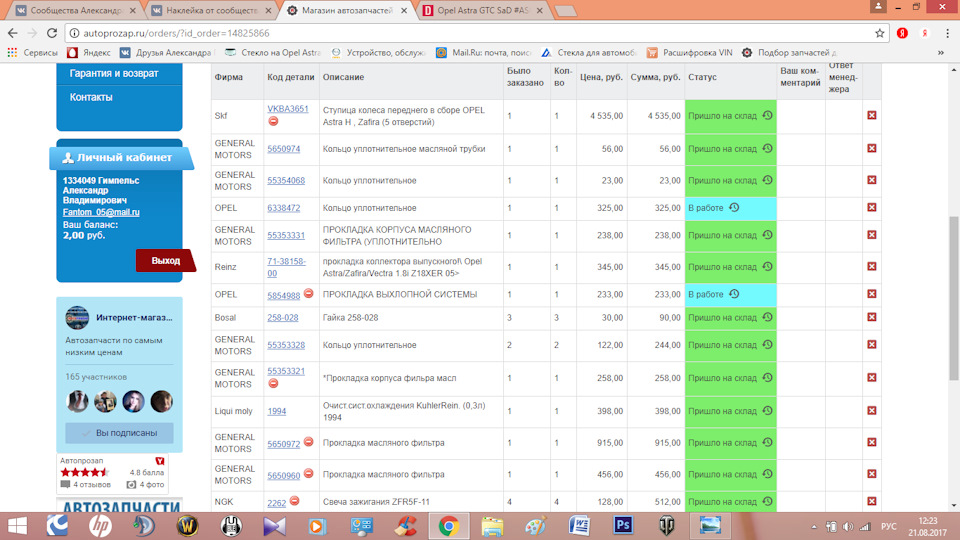Click red minus icon next to 5854988
Viewport: 960px width, 540px height.
click(x=309, y=293)
